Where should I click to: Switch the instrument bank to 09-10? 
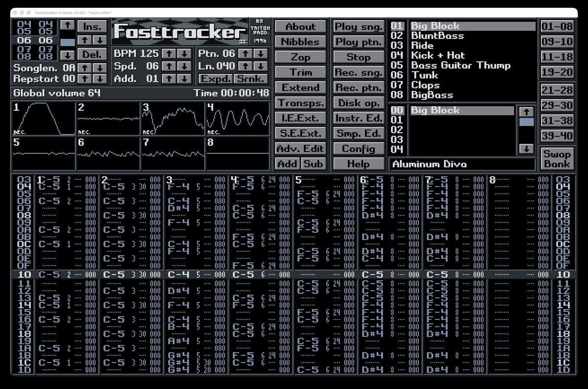556,42
